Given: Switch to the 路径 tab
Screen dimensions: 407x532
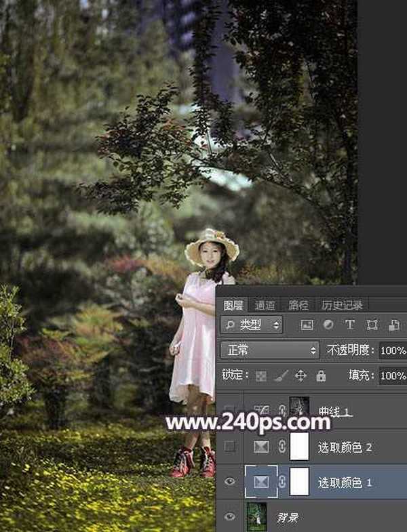Looking at the screenshot, I should (x=298, y=306).
